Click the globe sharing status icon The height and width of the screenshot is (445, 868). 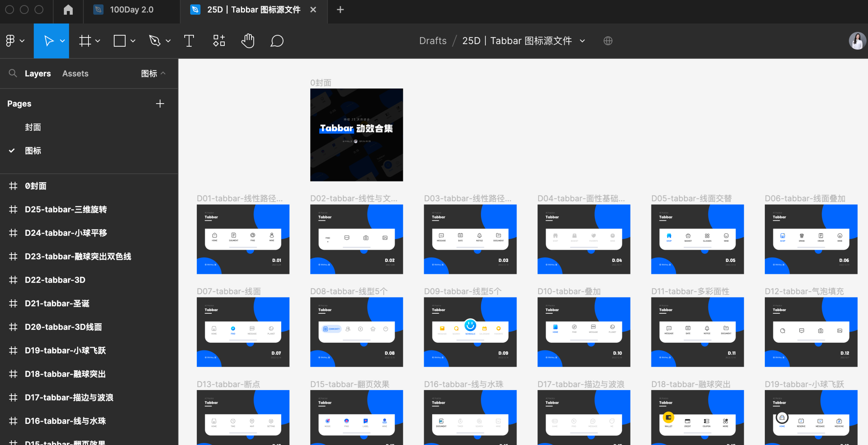click(x=608, y=41)
